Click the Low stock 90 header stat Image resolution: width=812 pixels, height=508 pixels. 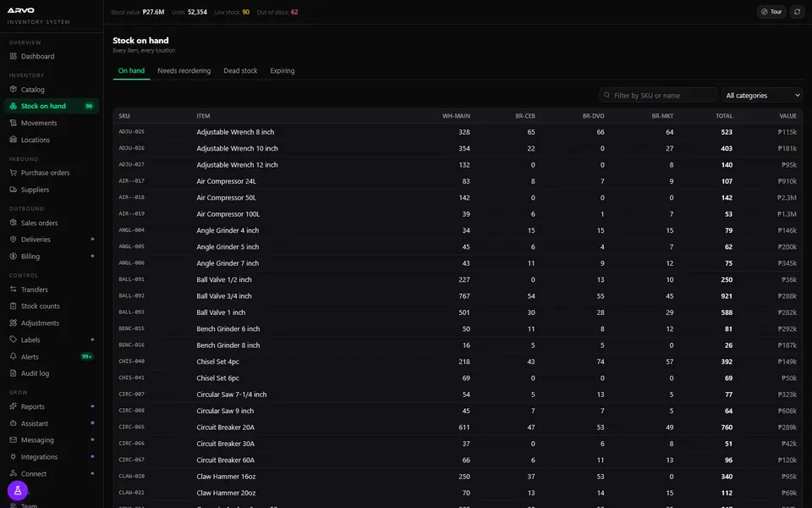[232, 12]
